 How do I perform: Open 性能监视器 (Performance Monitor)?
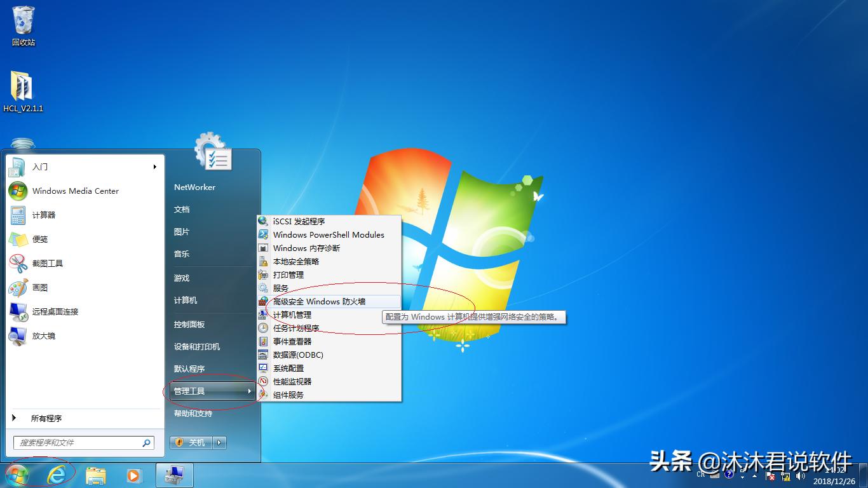[x=295, y=381]
